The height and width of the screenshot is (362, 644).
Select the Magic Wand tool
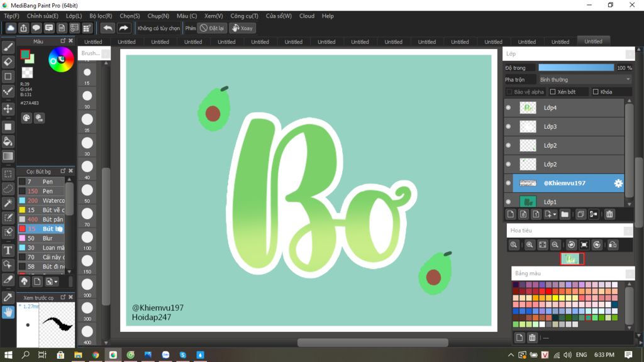(8, 203)
